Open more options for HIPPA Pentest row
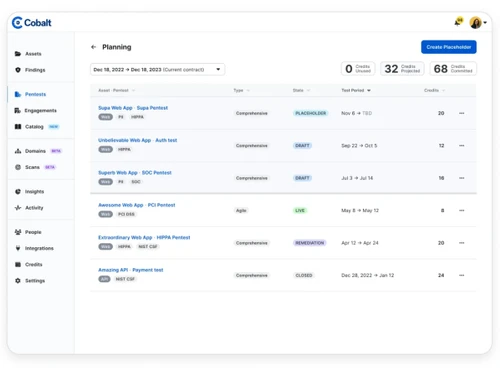 coord(462,243)
